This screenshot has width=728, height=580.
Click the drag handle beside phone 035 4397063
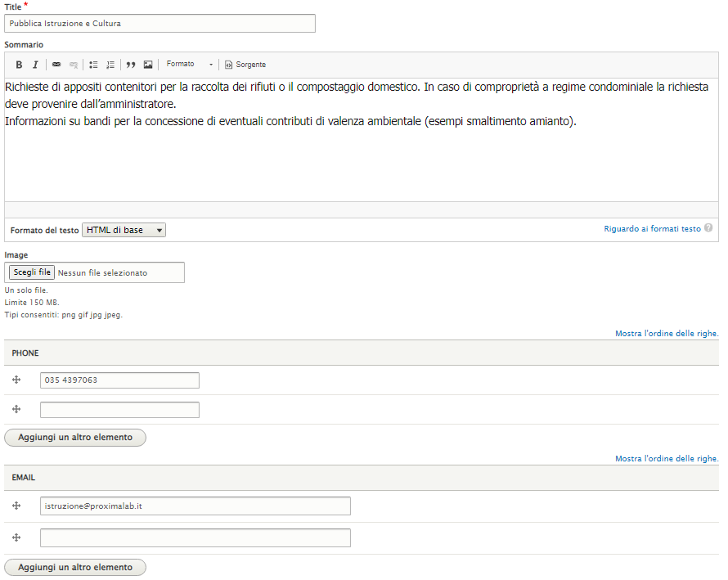click(x=16, y=380)
